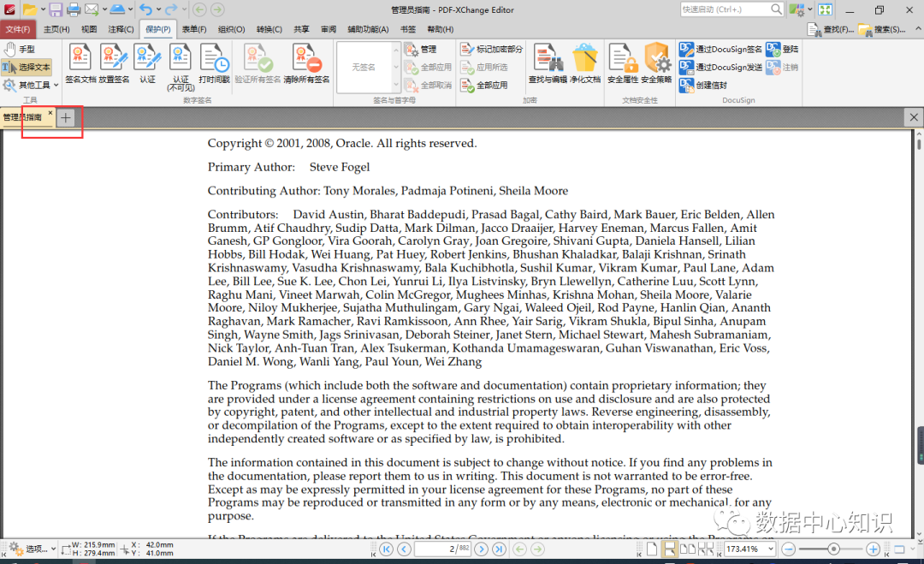The height and width of the screenshot is (564, 924).
Task: Click 通过DocuSign签名
Action: 720,49
